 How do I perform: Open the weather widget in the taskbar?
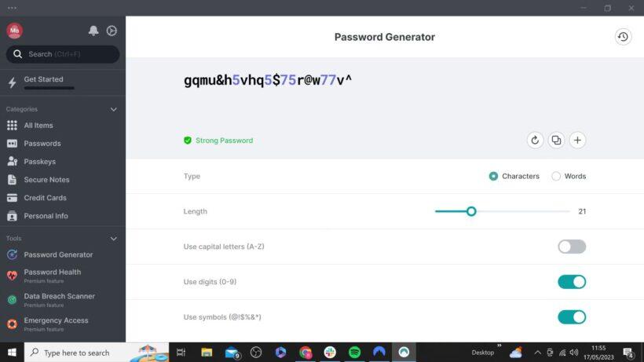point(516,353)
